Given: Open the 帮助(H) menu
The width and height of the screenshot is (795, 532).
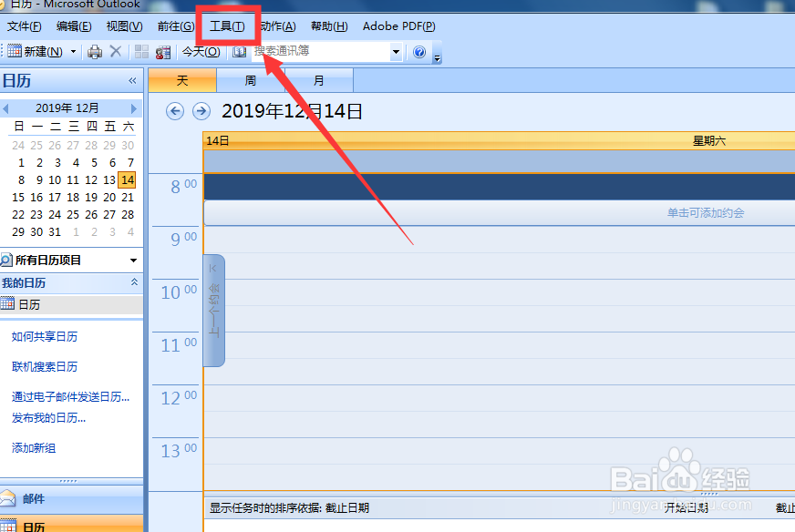Looking at the screenshot, I should click(329, 26).
